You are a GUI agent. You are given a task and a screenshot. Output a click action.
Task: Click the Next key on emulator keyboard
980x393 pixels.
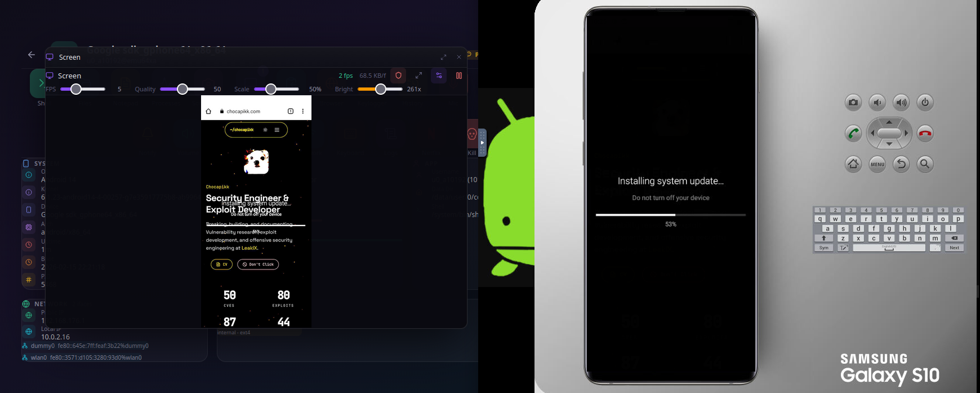point(954,248)
